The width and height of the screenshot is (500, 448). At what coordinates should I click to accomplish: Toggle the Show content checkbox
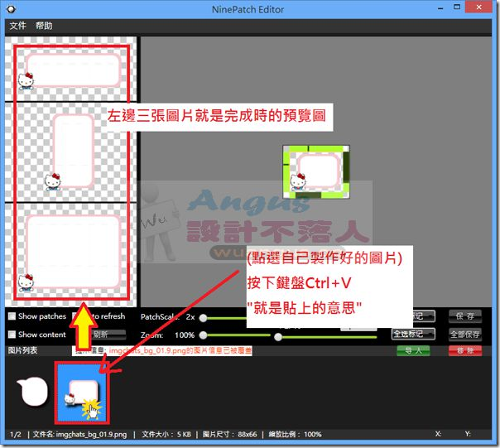pyautogui.click(x=12, y=335)
